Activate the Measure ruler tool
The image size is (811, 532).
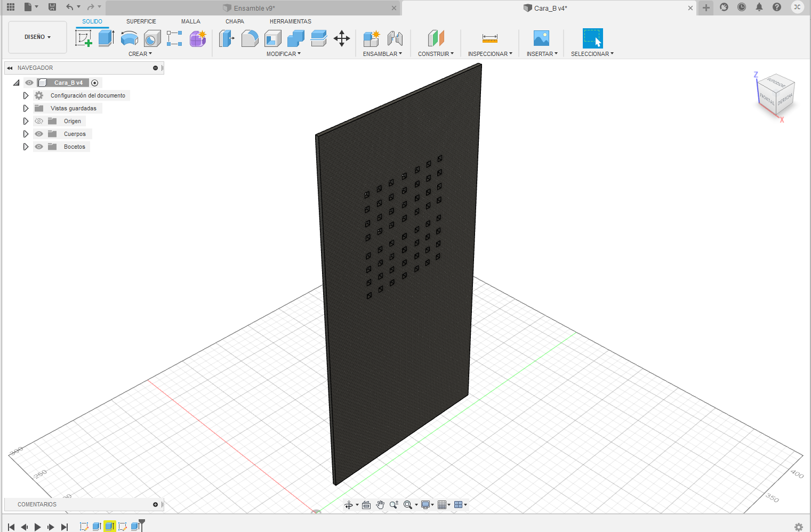(490, 38)
